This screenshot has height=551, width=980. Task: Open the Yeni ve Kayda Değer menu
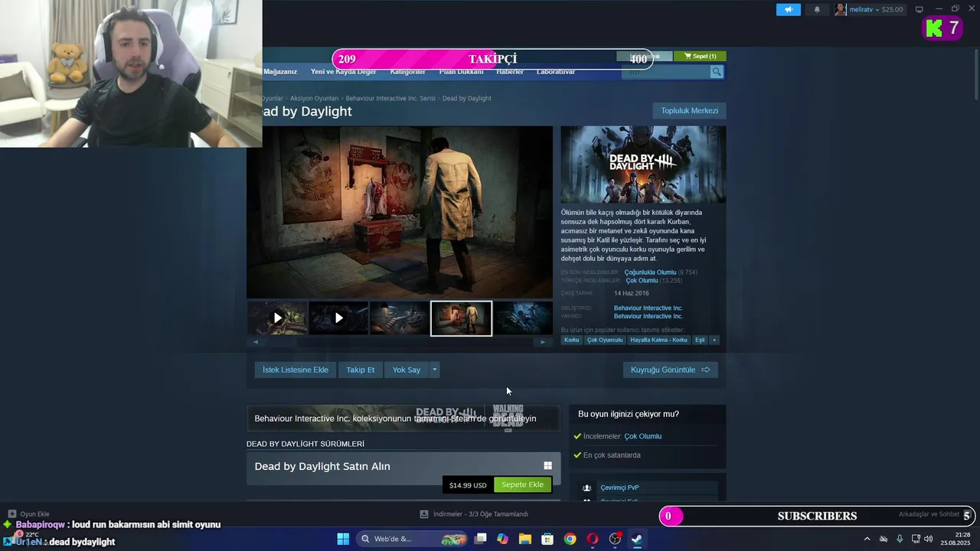pyautogui.click(x=343, y=72)
